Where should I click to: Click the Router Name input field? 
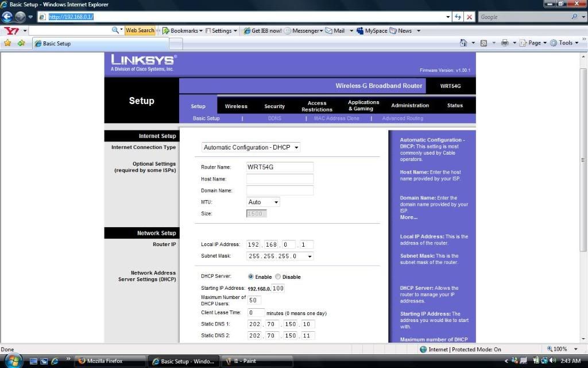click(280, 167)
